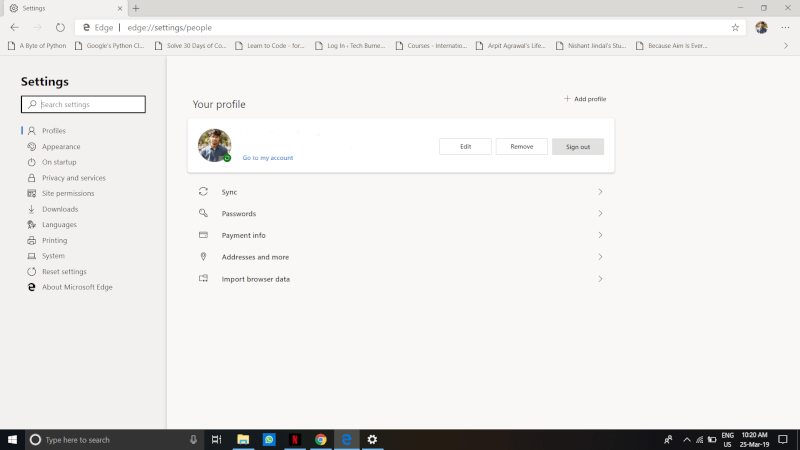Expand the Sync row chevron

click(600, 192)
